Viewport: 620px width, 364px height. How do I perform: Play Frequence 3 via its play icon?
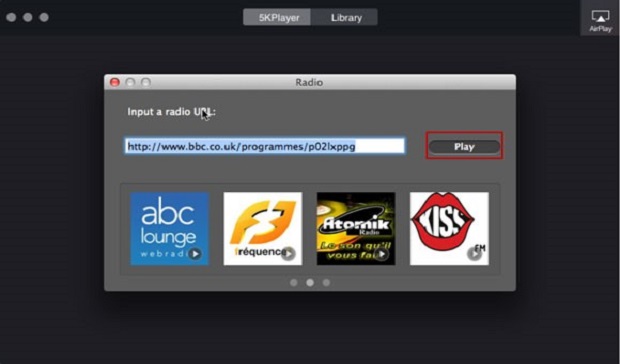click(288, 254)
